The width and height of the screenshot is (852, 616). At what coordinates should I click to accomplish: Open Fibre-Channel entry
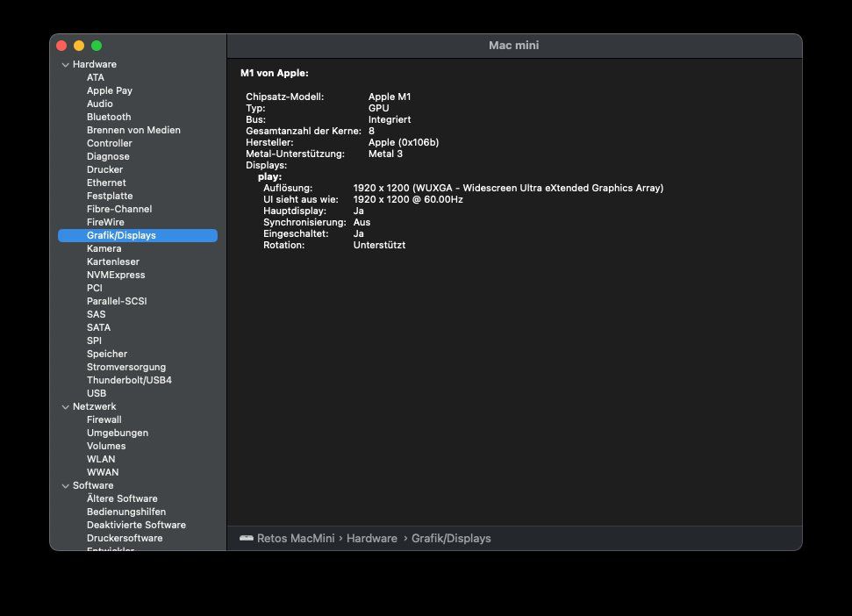(x=119, y=209)
